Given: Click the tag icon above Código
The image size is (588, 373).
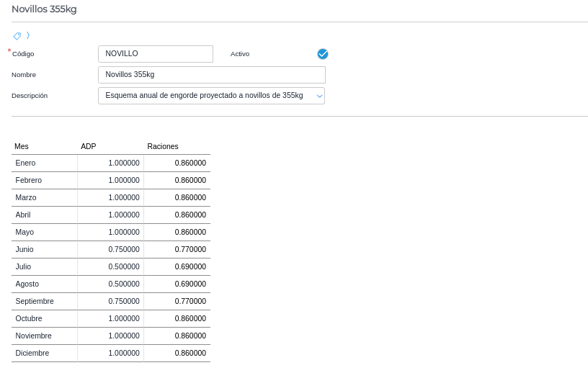Looking at the screenshot, I should coord(17,35).
